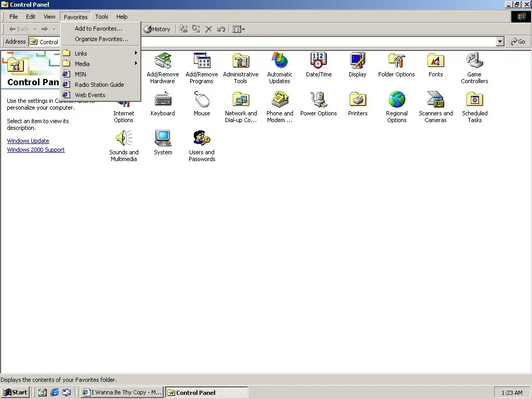Click the Back navigation button
The height and width of the screenshot is (399, 532).
coord(19,29)
